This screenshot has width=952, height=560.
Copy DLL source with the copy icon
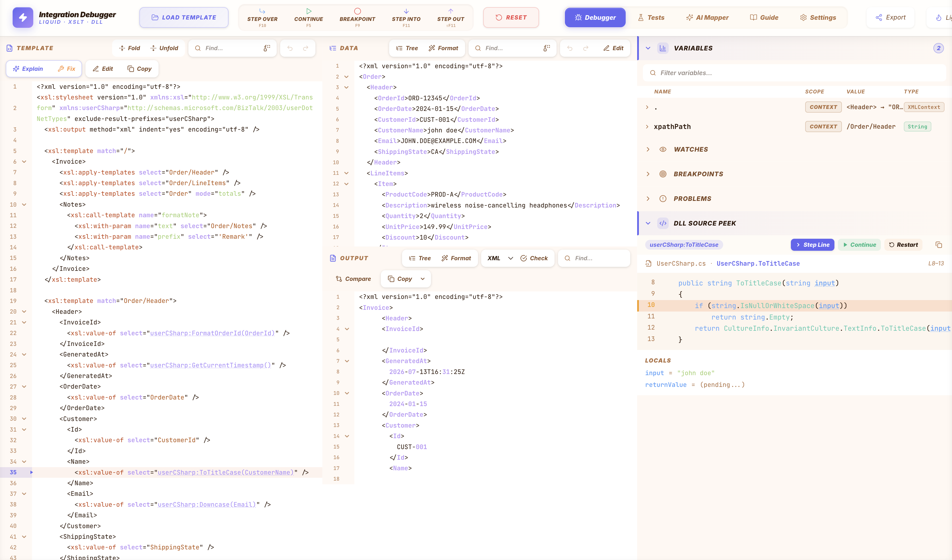pyautogui.click(x=939, y=245)
